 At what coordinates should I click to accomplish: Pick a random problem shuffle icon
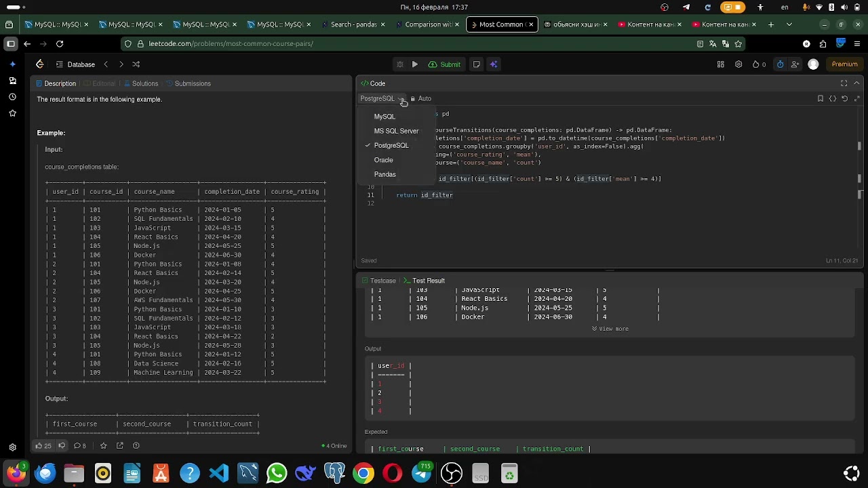136,64
